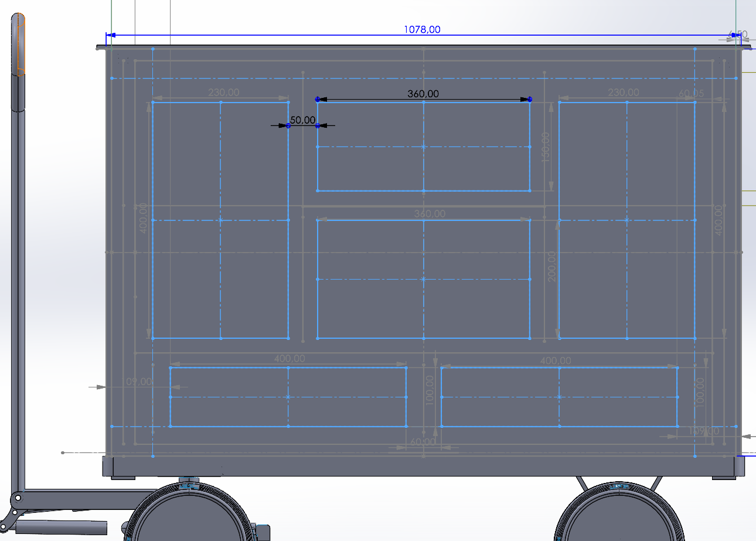Viewport: 756px width, 541px height.
Task: Select the 230,00 dimension of left rectangle
Action: pyautogui.click(x=223, y=92)
